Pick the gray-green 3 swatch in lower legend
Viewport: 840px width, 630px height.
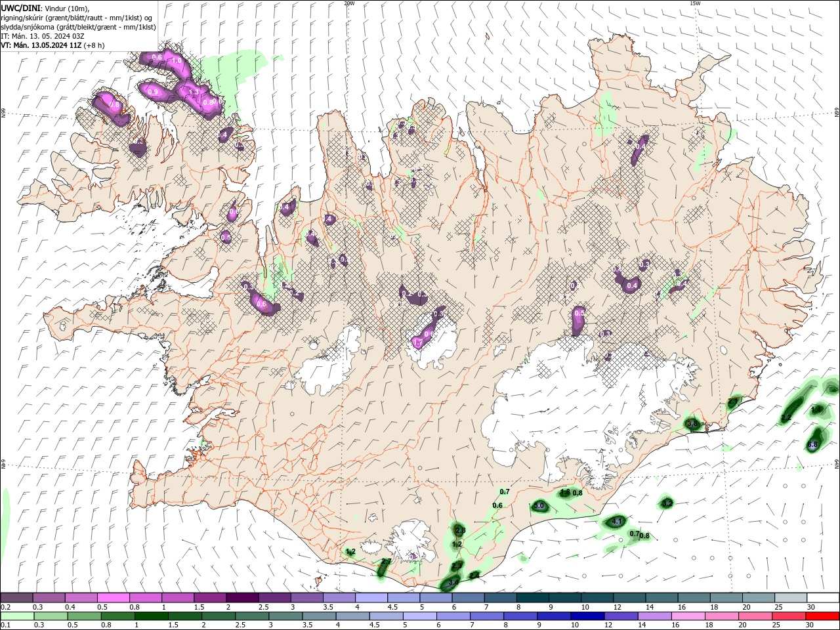click(285, 616)
